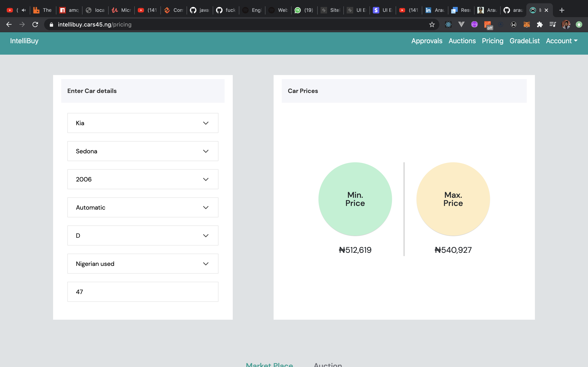
Task: Click the Chrome profile avatar
Action: click(566, 24)
